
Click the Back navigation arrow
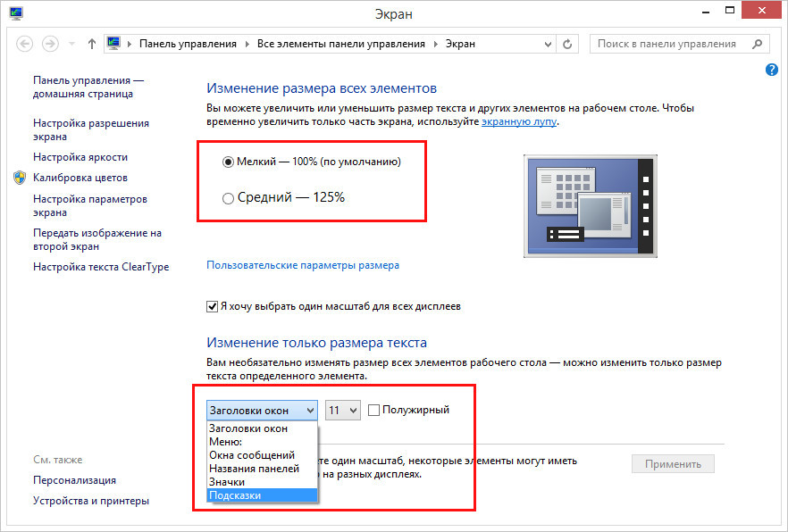coord(25,44)
